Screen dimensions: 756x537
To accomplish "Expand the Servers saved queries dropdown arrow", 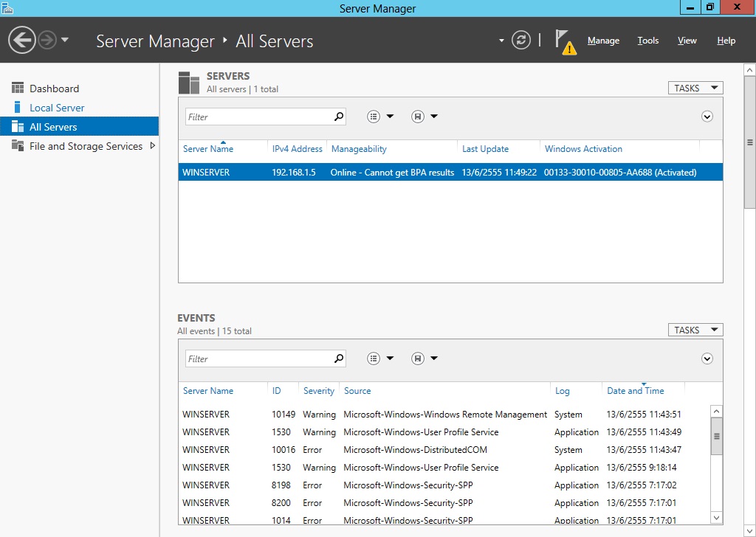I will pos(434,116).
